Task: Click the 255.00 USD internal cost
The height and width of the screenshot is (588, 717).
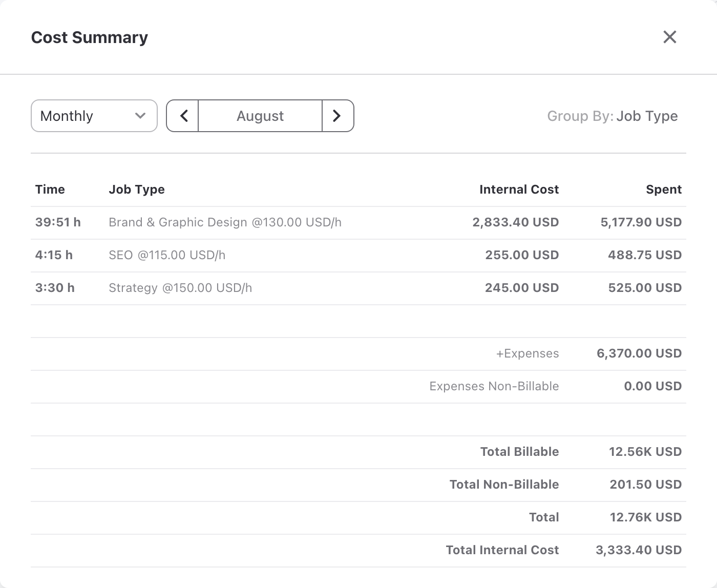Action: 522,255
